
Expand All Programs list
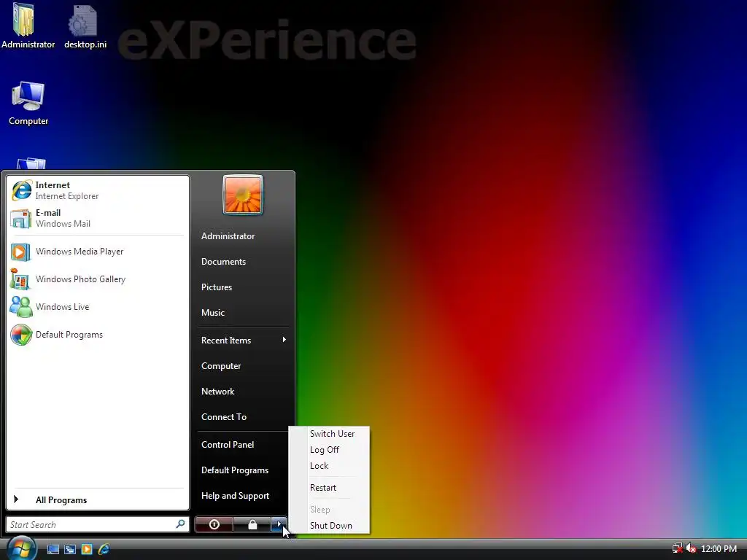tap(97, 500)
